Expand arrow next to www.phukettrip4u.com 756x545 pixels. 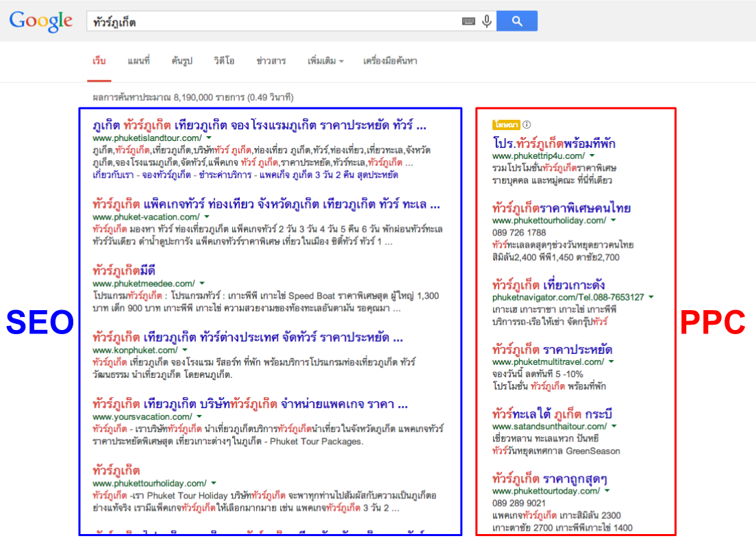click(x=592, y=155)
